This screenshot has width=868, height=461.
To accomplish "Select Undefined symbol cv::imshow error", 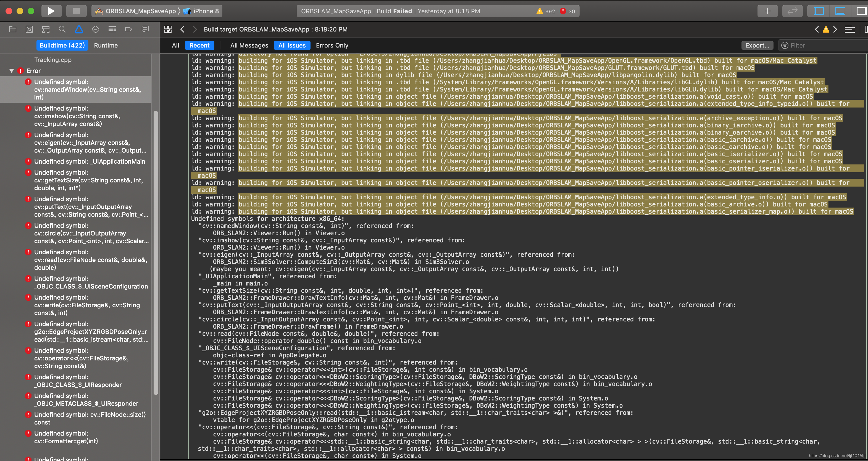I will [76, 116].
